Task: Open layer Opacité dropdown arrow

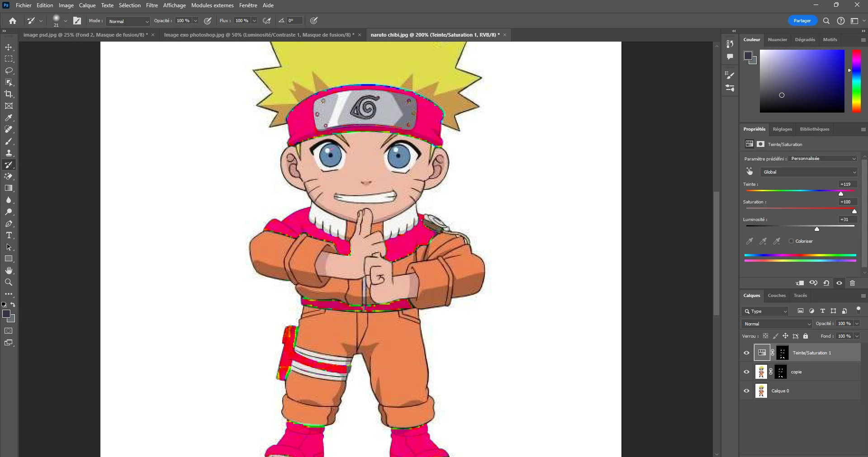Action: (x=857, y=324)
